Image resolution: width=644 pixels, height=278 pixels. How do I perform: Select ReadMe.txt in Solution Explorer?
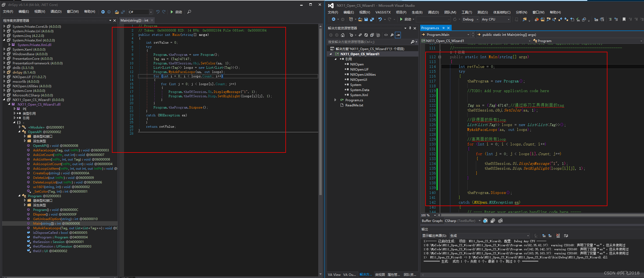click(x=354, y=105)
